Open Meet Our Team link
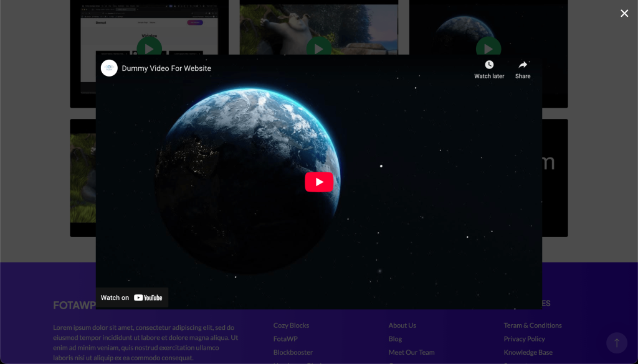The height and width of the screenshot is (364, 638). [411, 352]
